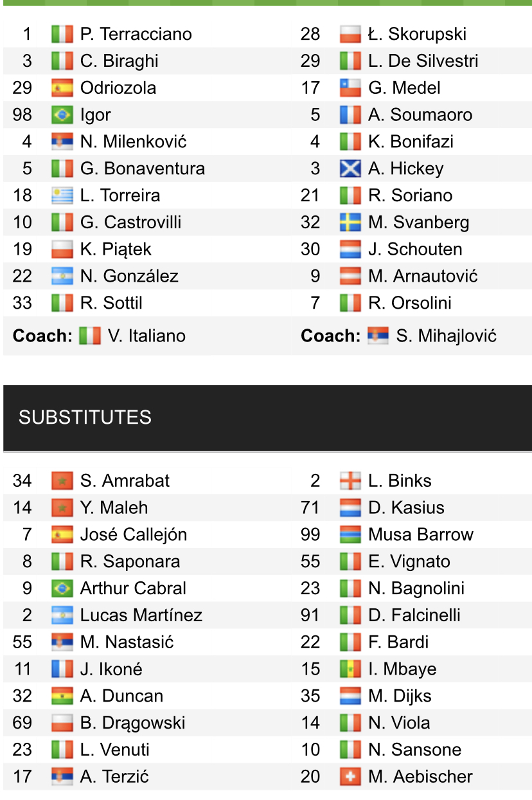Click the Chile flag beside G. Medel
This screenshot has height=800, width=532.
[x=350, y=88]
